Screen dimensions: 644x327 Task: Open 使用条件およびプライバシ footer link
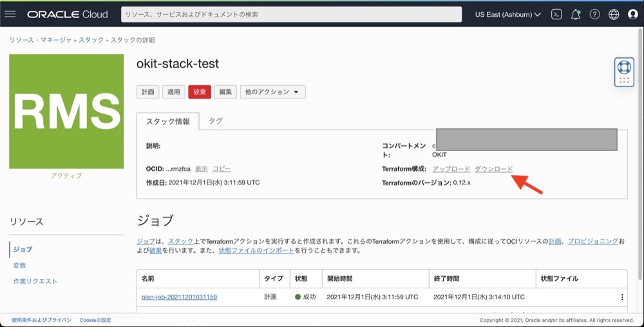point(41,320)
